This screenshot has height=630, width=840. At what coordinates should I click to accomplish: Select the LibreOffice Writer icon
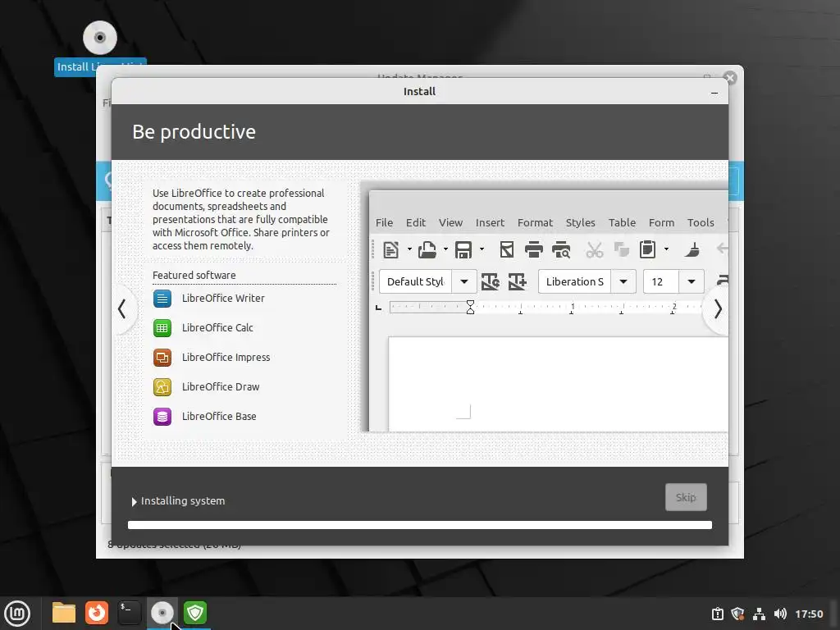[x=162, y=299]
